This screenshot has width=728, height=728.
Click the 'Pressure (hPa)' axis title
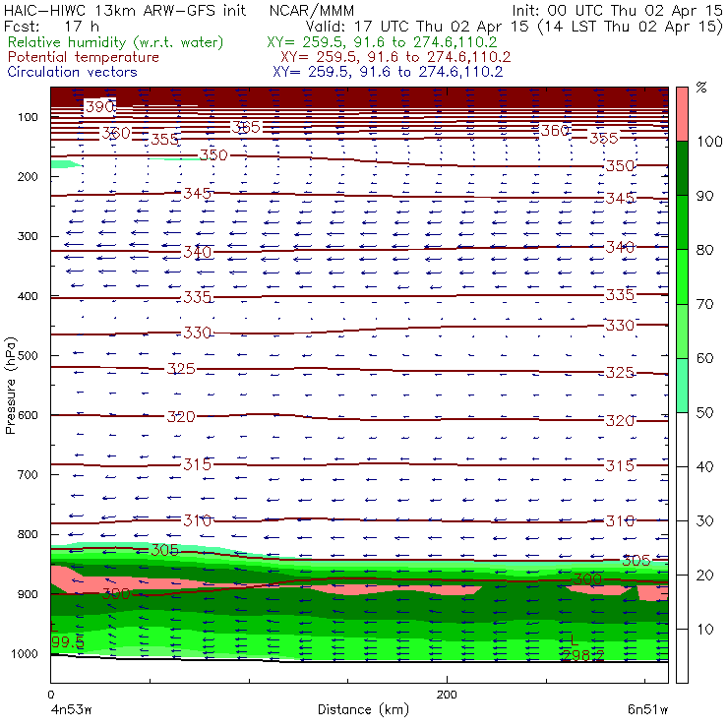pyautogui.click(x=10, y=385)
